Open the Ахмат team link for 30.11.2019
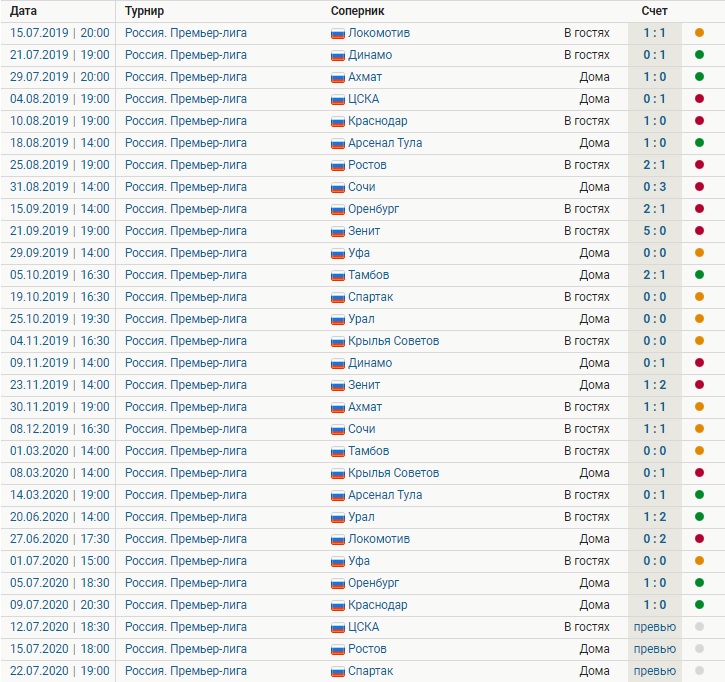 click(365, 407)
